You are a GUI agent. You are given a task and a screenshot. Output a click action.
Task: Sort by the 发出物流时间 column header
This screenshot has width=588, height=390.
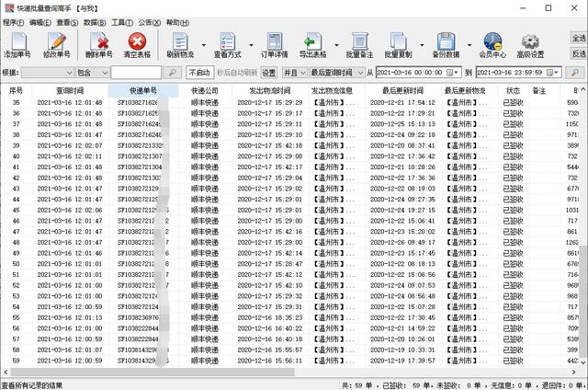(x=270, y=90)
